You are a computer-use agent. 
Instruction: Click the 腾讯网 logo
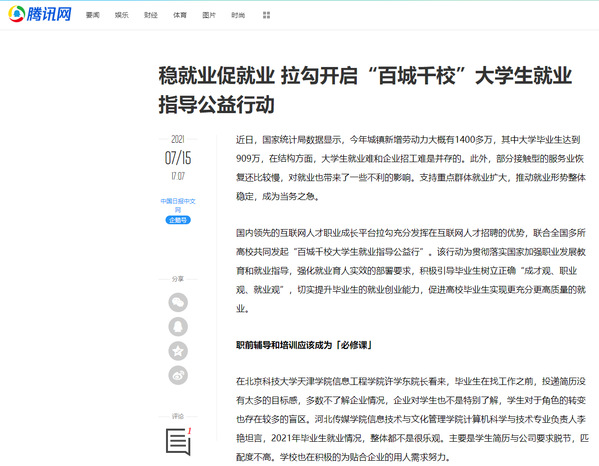(40, 14)
